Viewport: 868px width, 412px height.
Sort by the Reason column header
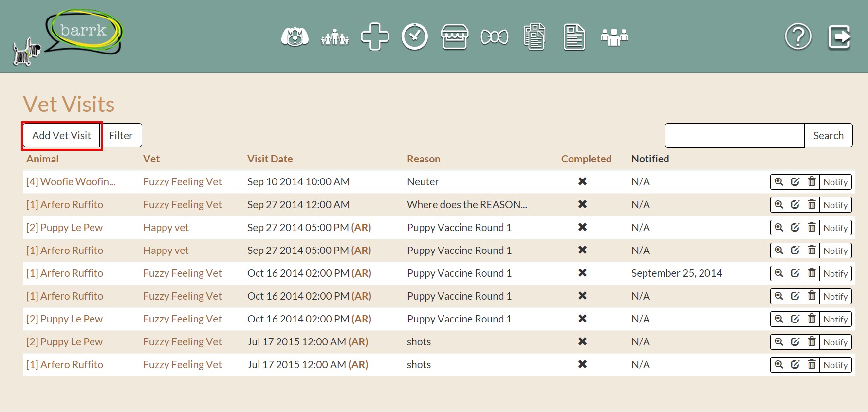(424, 159)
